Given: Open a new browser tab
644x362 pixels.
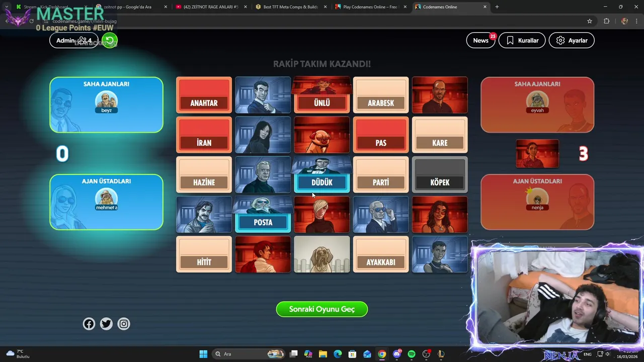Looking at the screenshot, I should [x=497, y=7].
